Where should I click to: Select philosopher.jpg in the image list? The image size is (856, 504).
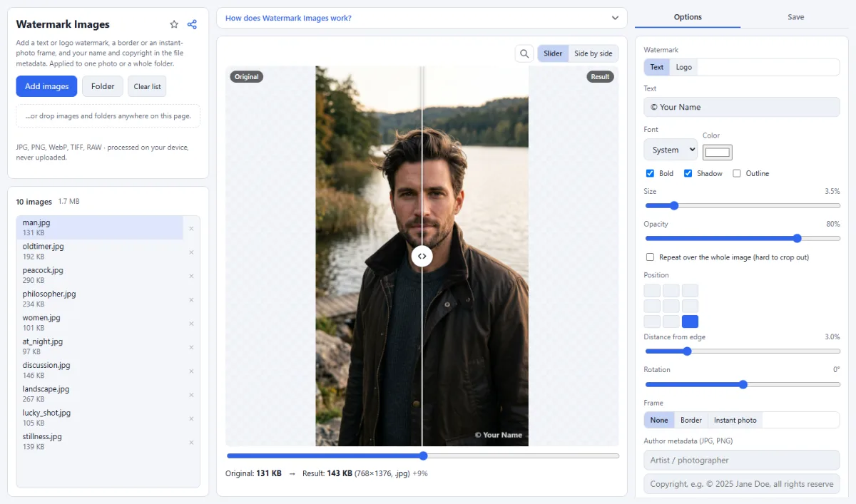pos(100,299)
